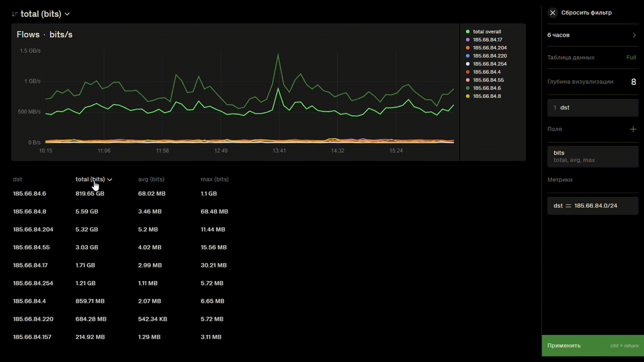Expand the 6 часов time range chevron

(634, 35)
